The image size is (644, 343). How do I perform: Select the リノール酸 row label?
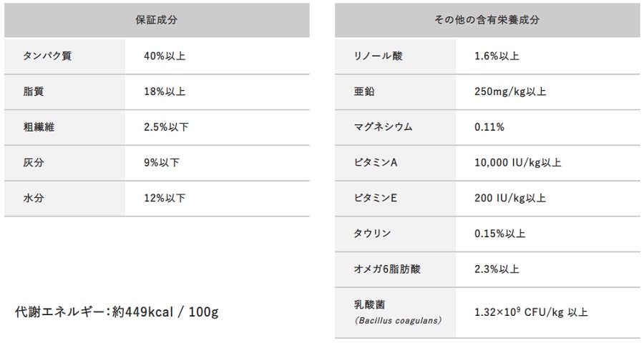[379, 56]
